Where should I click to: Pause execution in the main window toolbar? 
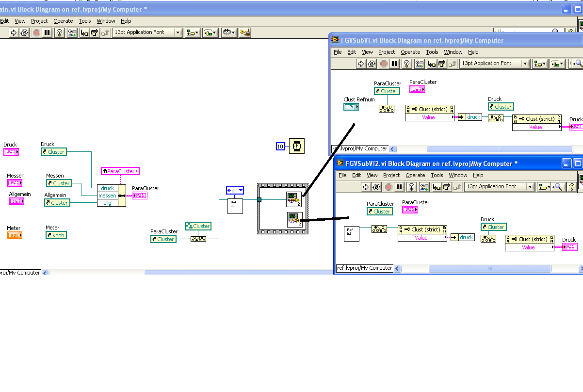tap(47, 33)
